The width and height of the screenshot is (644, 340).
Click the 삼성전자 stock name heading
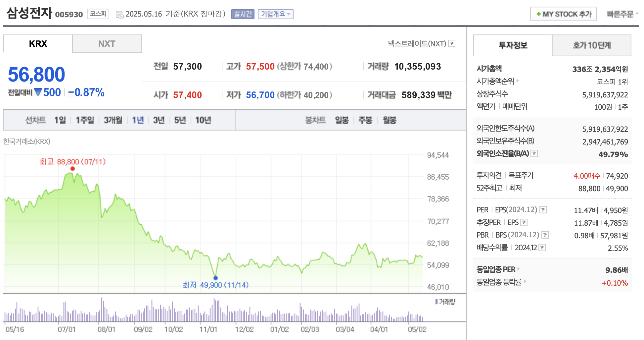[x=29, y=13]
